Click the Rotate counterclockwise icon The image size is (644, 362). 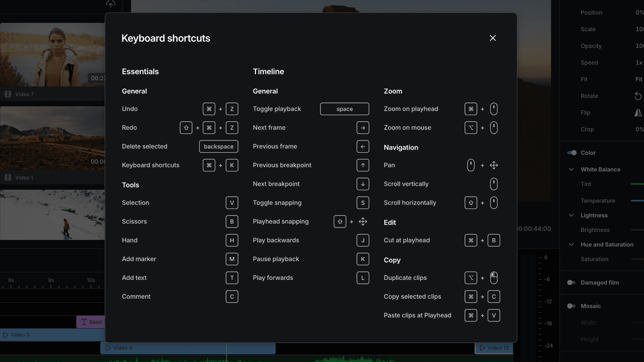[x=638, y=96]
